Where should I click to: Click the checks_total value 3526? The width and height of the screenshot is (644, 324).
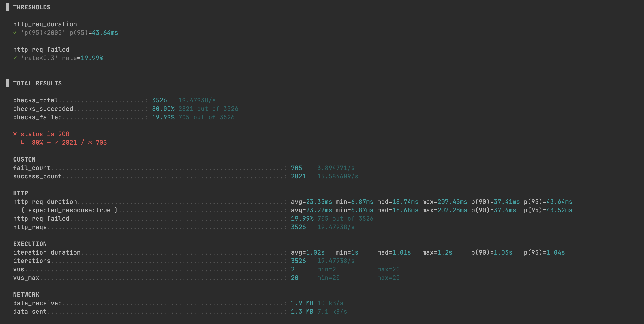click(159, 100)
